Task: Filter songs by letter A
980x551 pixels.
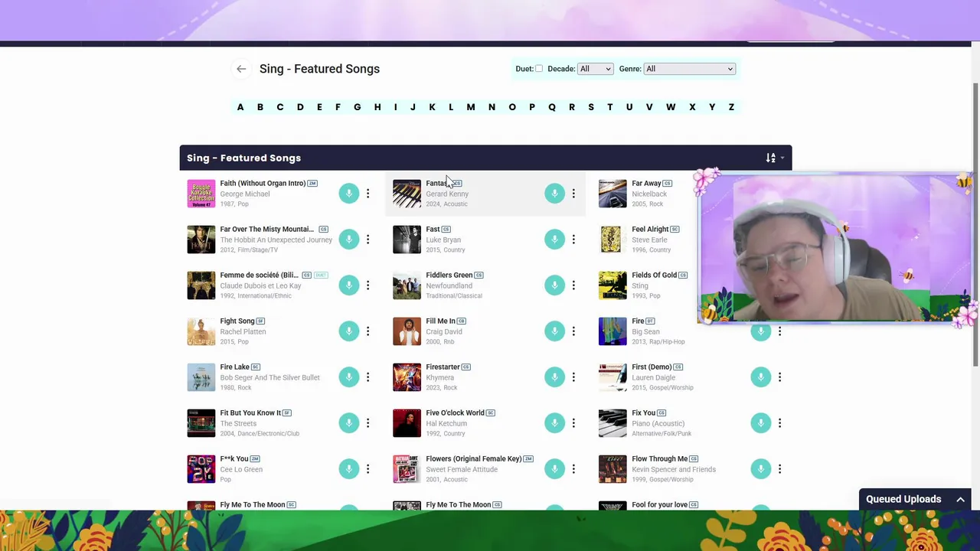Action: tap(240, 107)
